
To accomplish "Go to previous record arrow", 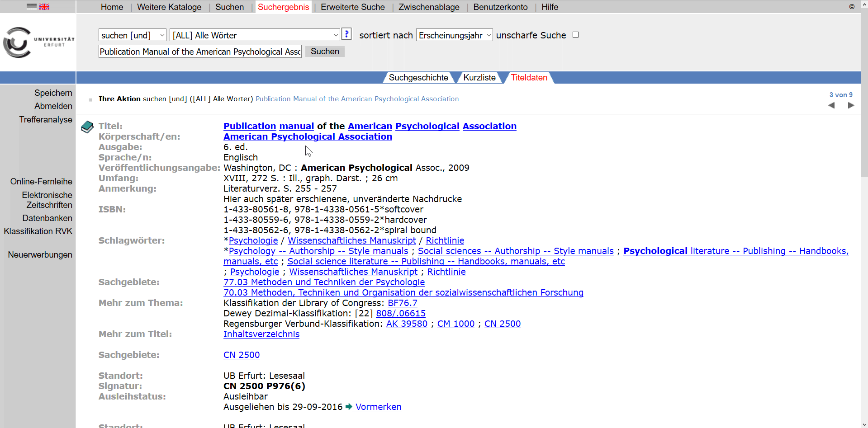I will coord(831,105).
